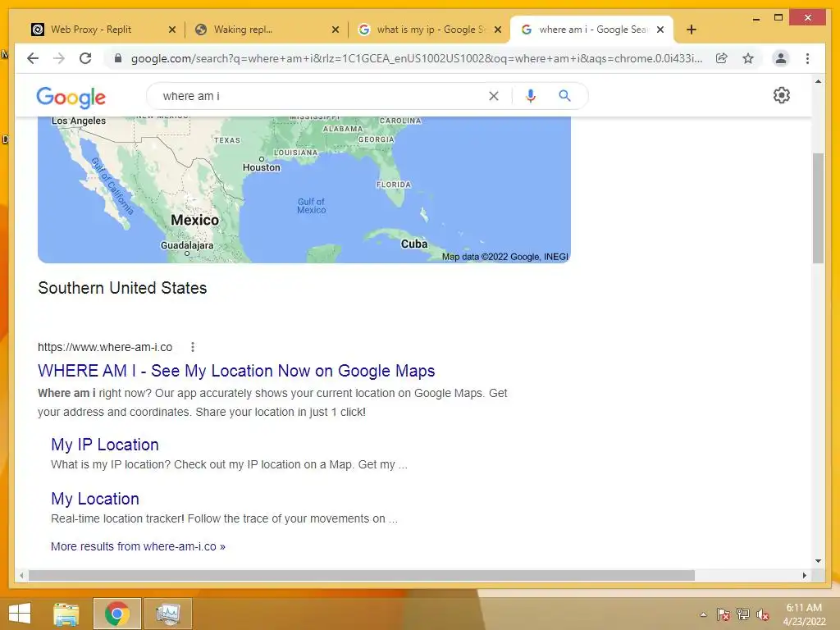Click the vertical scrollbar thumb

click(x=818, y=208)
